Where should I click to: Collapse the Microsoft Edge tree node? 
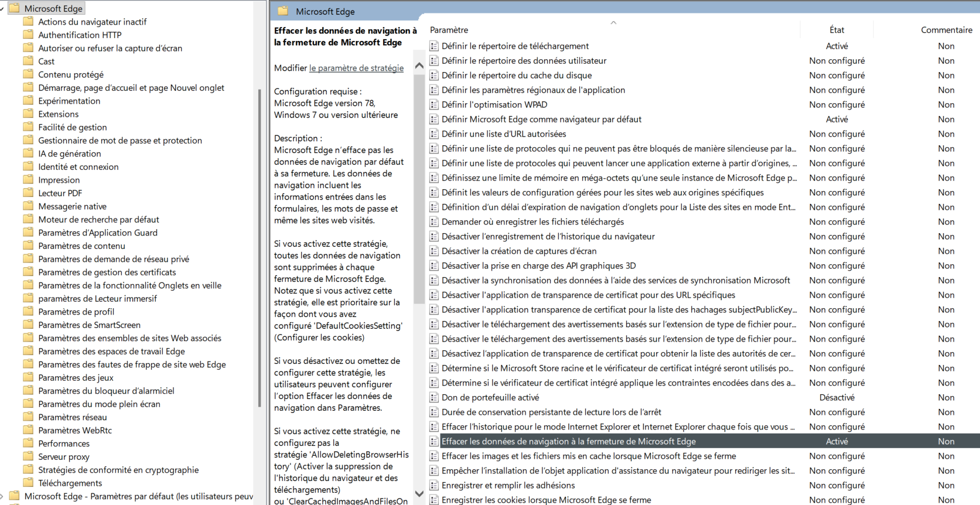tap(2, 9)
